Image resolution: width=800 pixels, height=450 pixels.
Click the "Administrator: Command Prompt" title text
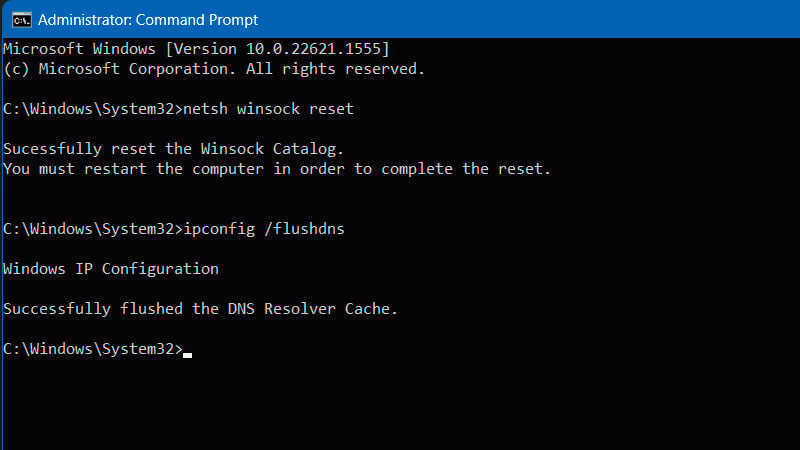pyautogui.click(x=147, y=19)
